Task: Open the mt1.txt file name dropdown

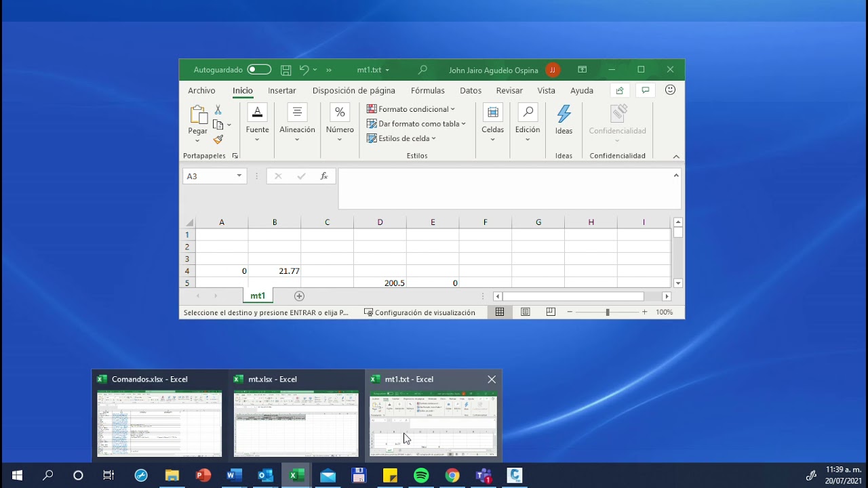Action: tap(387, 70)
